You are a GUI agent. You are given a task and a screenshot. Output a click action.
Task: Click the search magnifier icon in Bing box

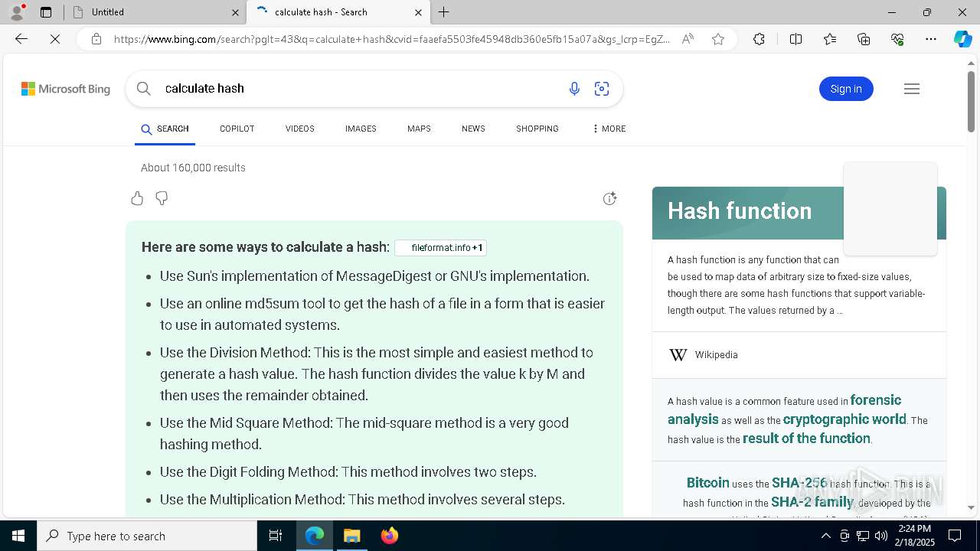pos(143,89)
